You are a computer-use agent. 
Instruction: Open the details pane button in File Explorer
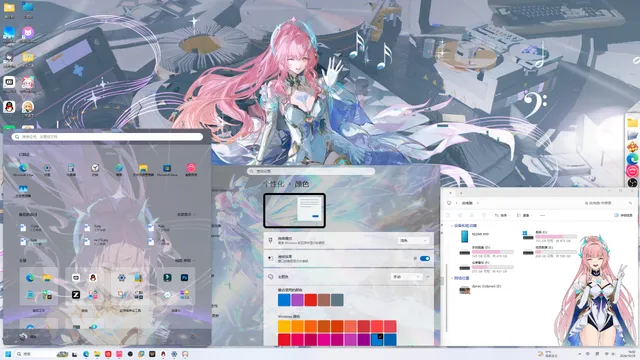click(623, 215)
